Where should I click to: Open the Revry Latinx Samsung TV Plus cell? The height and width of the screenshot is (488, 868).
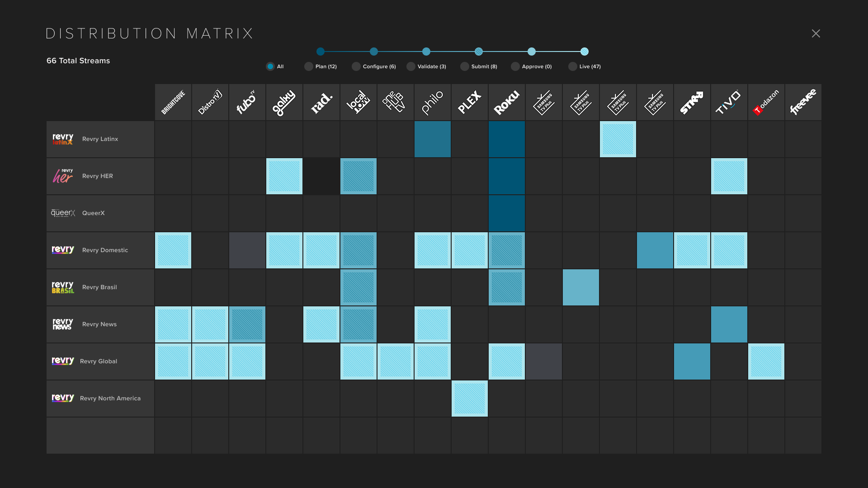(618, 139)
